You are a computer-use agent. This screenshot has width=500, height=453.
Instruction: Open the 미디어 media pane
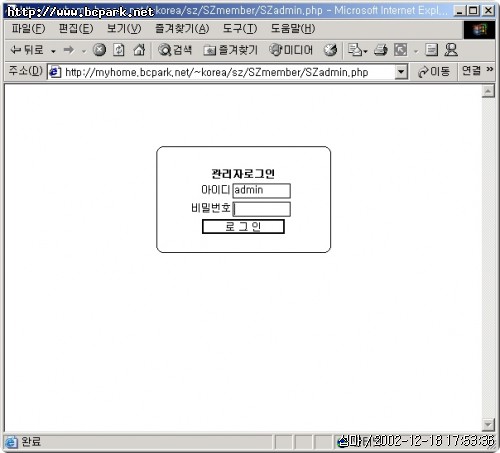coord(291,50)
